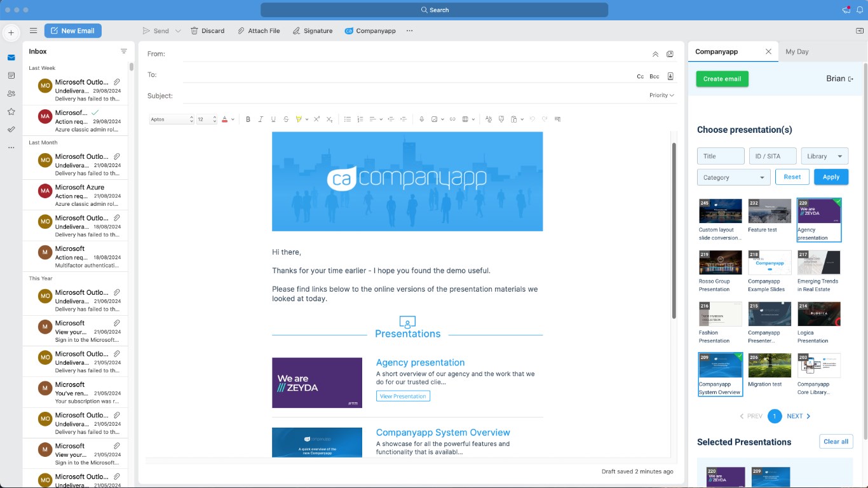Open the People contacts view
Viewport: 868px width, 488px height.
[x=11, y=93]
